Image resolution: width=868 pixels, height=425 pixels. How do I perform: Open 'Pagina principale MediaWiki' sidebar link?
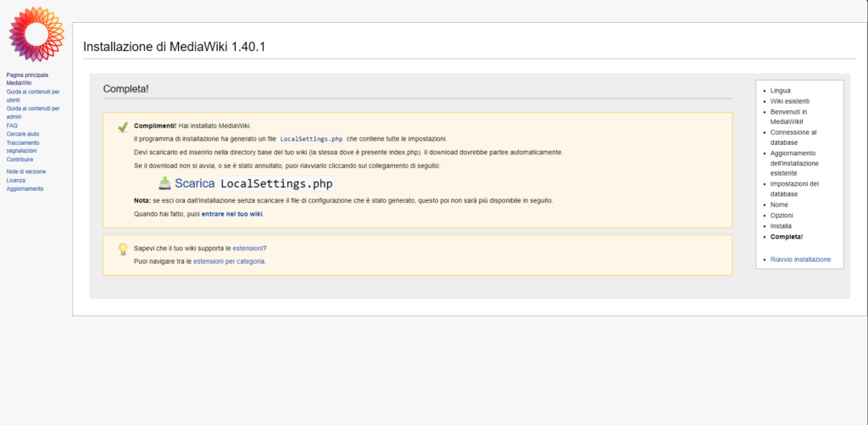[x=27, y=79]
